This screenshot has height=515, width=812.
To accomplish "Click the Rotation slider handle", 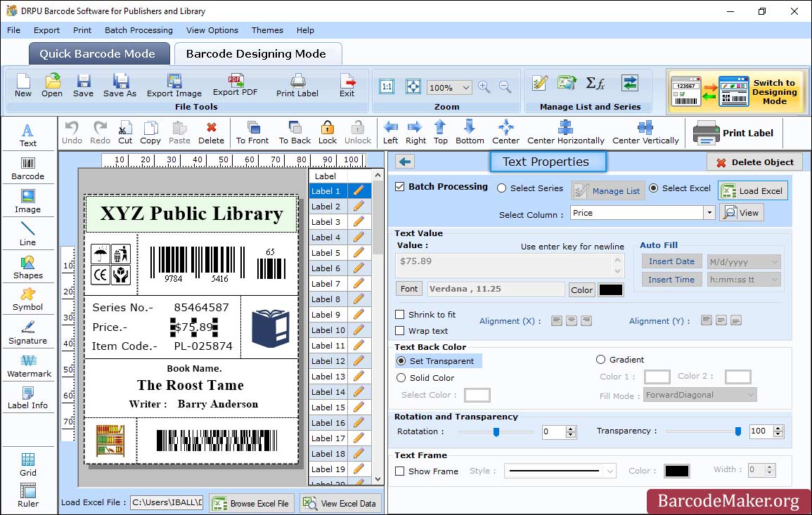I will [496, 431].
